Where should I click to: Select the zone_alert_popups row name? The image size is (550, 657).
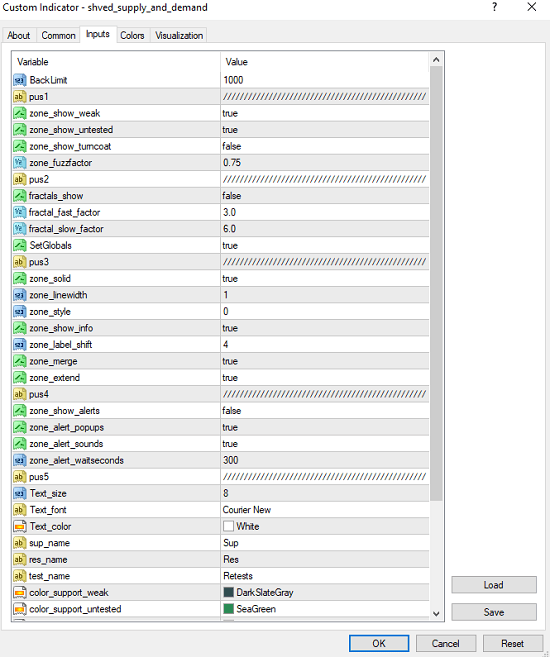click(67, 427)
